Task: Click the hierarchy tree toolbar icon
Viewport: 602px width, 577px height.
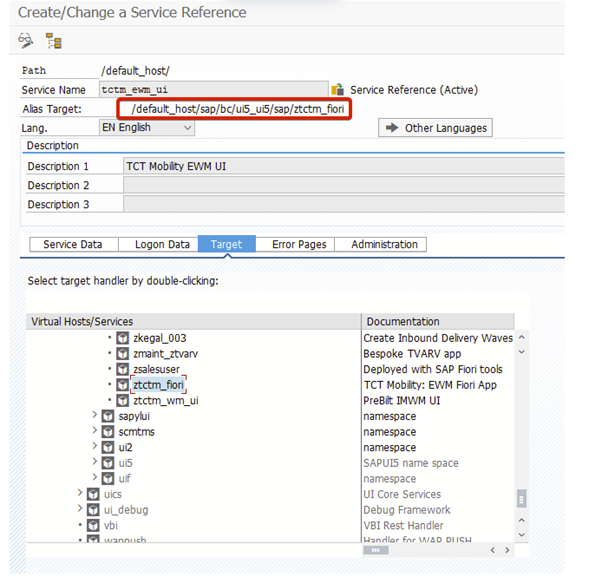Action: (53, 42)
